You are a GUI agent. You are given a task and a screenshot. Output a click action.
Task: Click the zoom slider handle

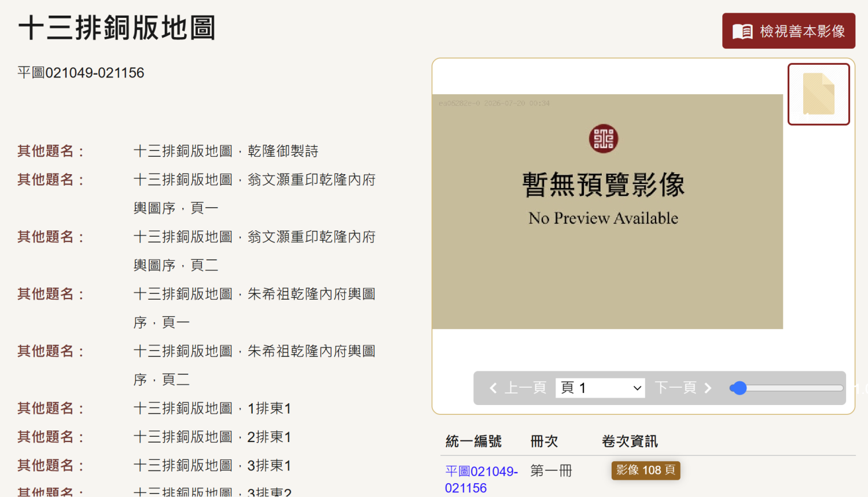pyautogui.click(x=738, y=388)
